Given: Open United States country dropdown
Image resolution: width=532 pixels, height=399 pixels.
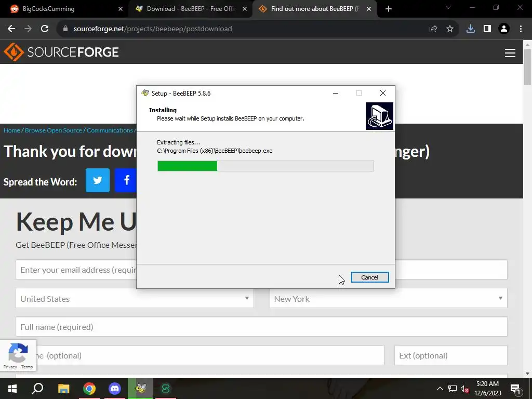Looking at the screenshot, I should tap(135, 298).
